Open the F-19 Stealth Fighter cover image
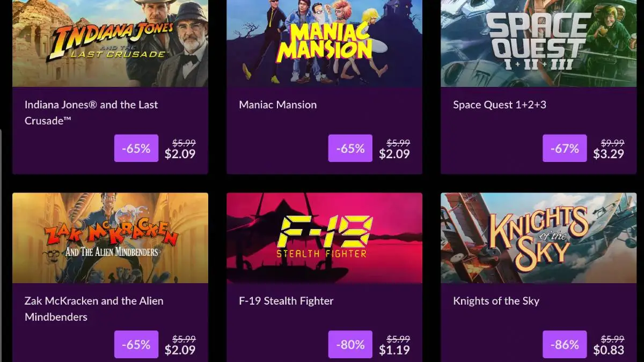Screen dimensions: 644x362 [x=324, y=238]
